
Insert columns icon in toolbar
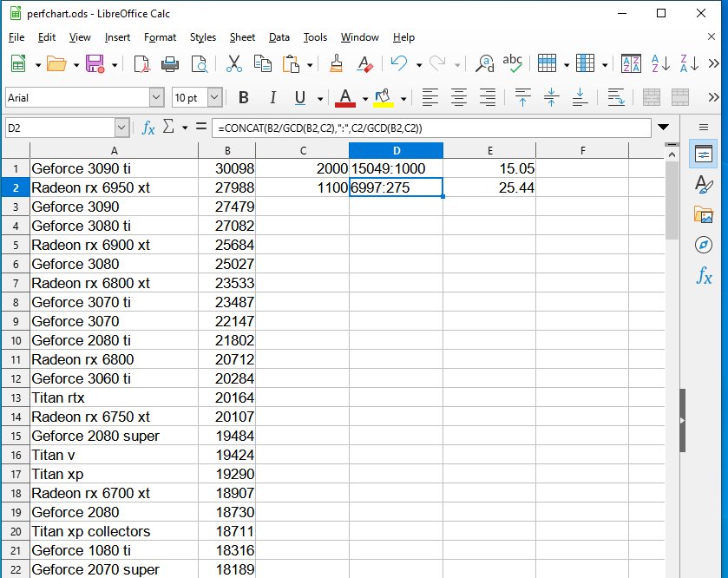[x=585, y=64]
